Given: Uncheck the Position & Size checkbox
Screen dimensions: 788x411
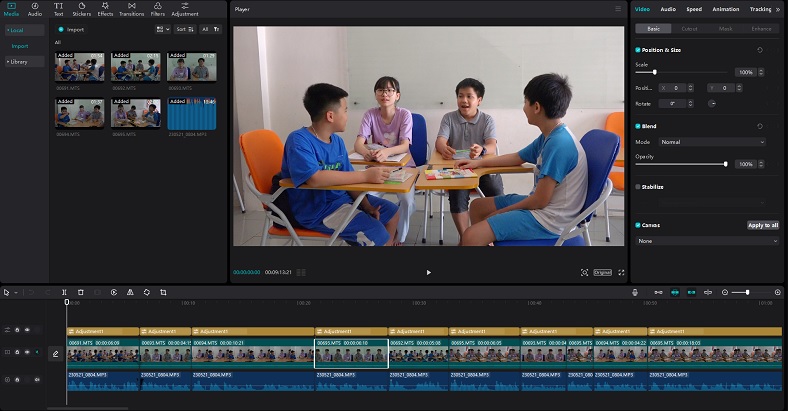Looking at the screenshot, I should point(638,49).
